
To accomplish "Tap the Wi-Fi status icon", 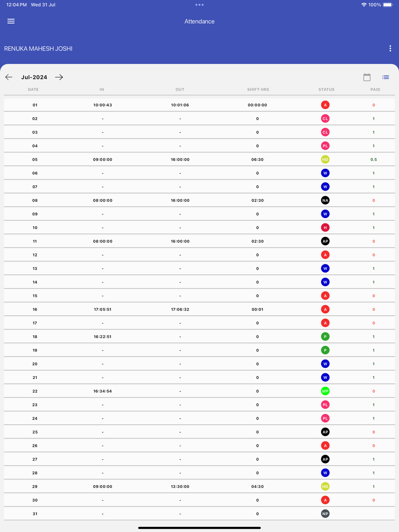I will (364, 5).
